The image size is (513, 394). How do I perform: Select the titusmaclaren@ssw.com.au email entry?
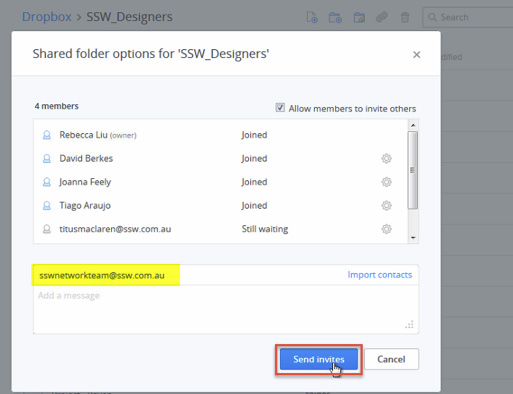(x=115, y=229)
